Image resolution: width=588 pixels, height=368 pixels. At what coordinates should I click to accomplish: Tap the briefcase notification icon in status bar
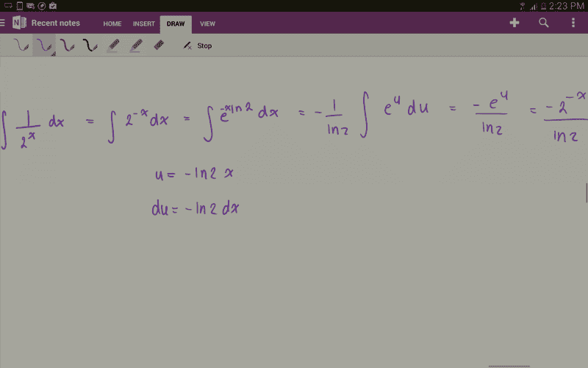tap(53, 6)
